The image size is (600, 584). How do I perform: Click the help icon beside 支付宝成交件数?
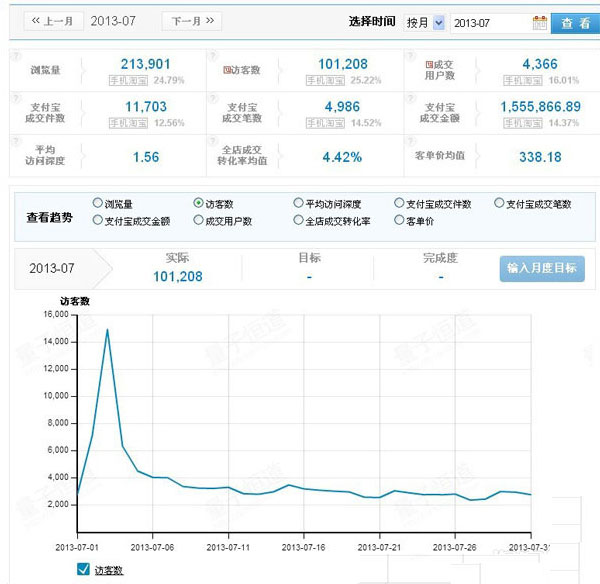(x=16, y=99)
